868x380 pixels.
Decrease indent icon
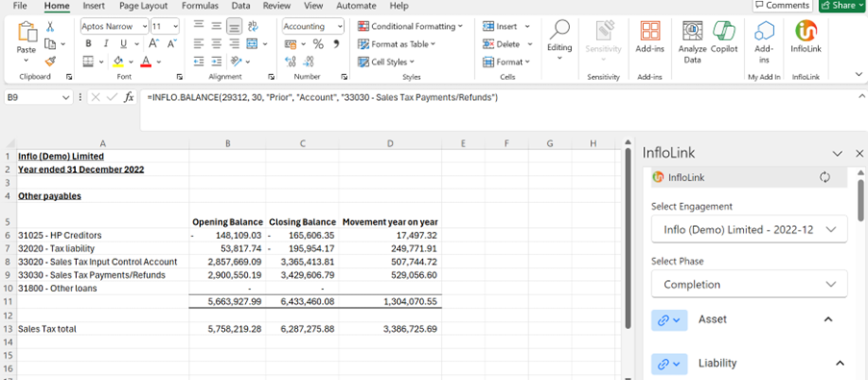pyautogui.click(x=199, y=62)
